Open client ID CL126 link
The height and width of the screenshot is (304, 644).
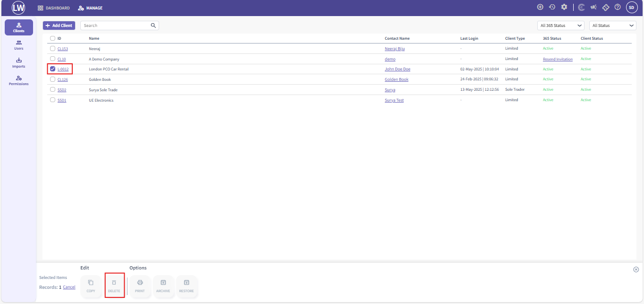coord(63,79)
